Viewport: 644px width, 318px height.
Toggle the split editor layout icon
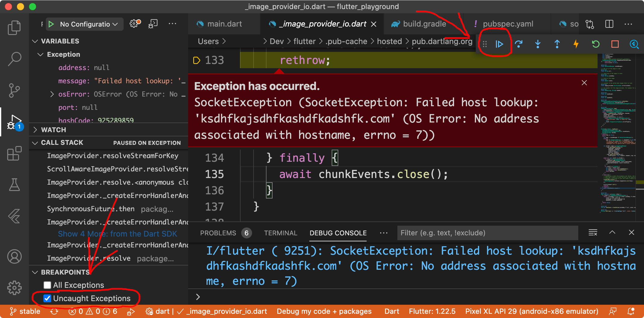609,24
